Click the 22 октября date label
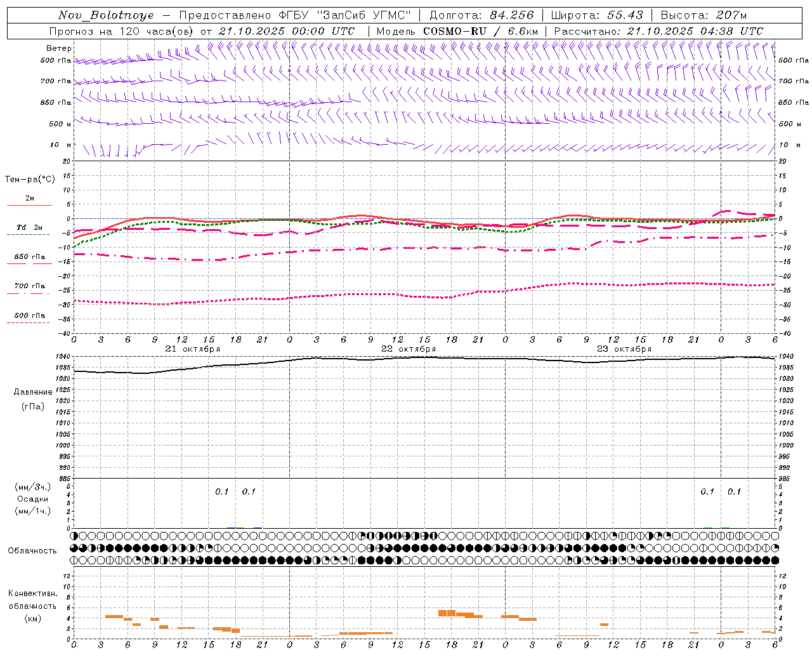812x650 pixels. coord(409,349)
